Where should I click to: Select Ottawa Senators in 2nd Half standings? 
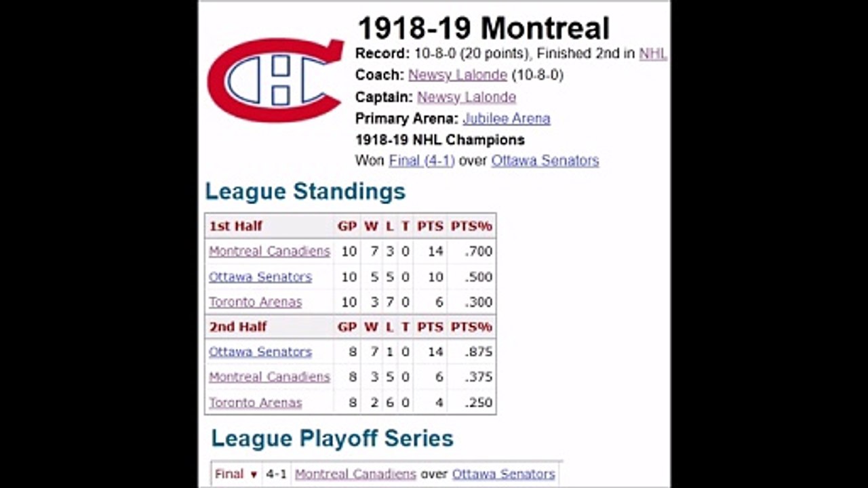tap(260, 352)
